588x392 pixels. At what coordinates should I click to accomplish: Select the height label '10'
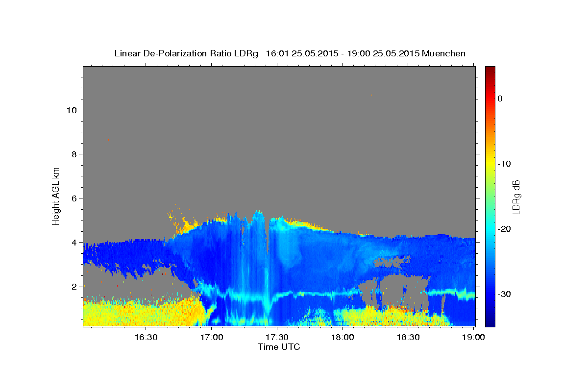click(x=72, y=110)
